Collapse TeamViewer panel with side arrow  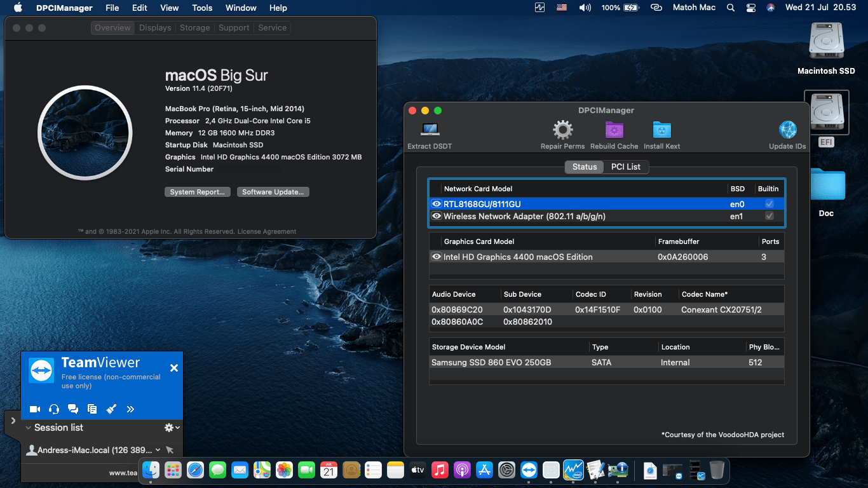click(13, 421)
